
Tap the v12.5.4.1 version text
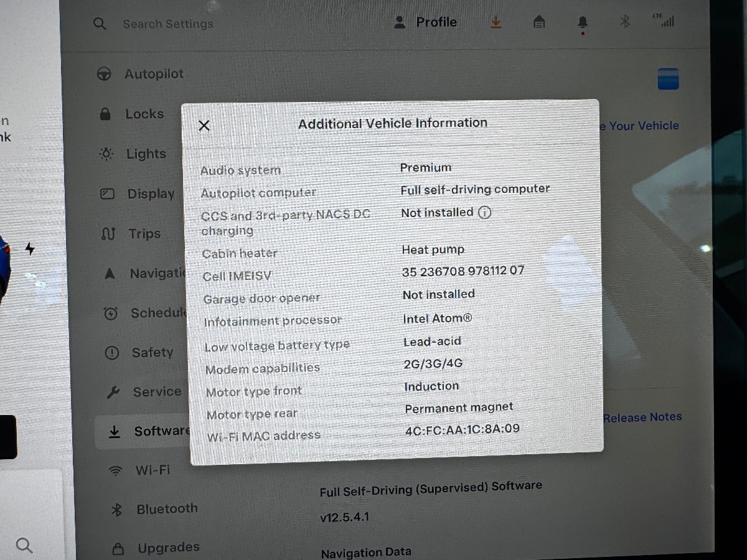coord(344,517)
